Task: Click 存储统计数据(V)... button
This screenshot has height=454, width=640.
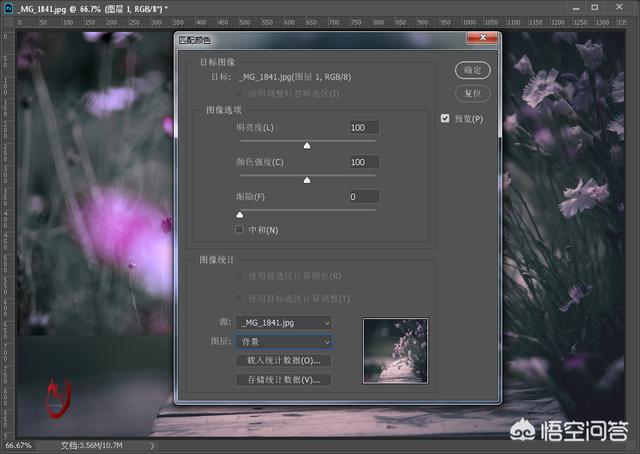Action: coord(284,380)
